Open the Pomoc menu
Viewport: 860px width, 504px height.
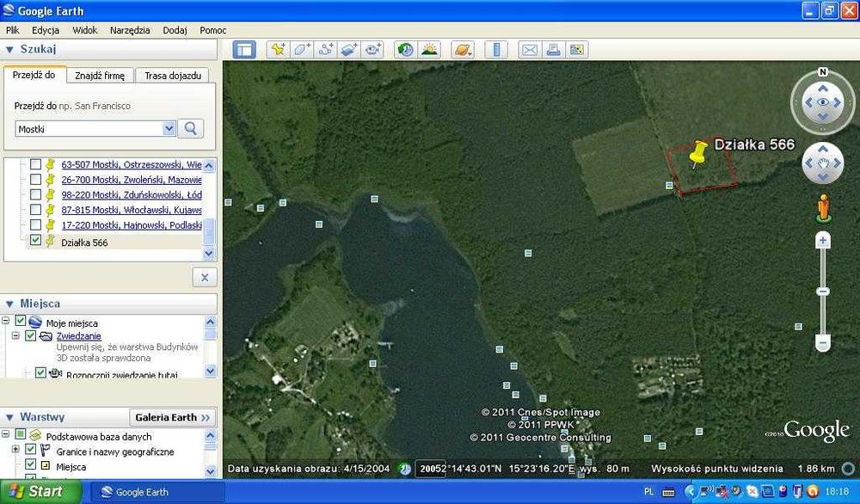212,30
